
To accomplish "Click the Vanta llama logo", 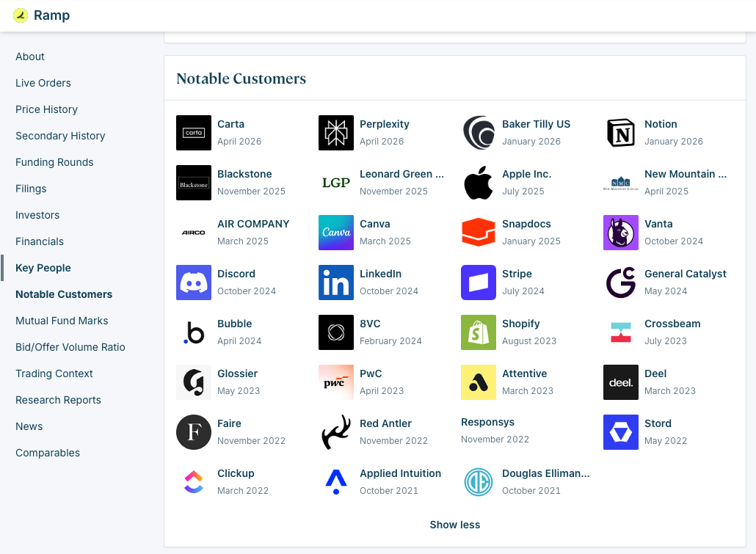I will pos(621,233).
